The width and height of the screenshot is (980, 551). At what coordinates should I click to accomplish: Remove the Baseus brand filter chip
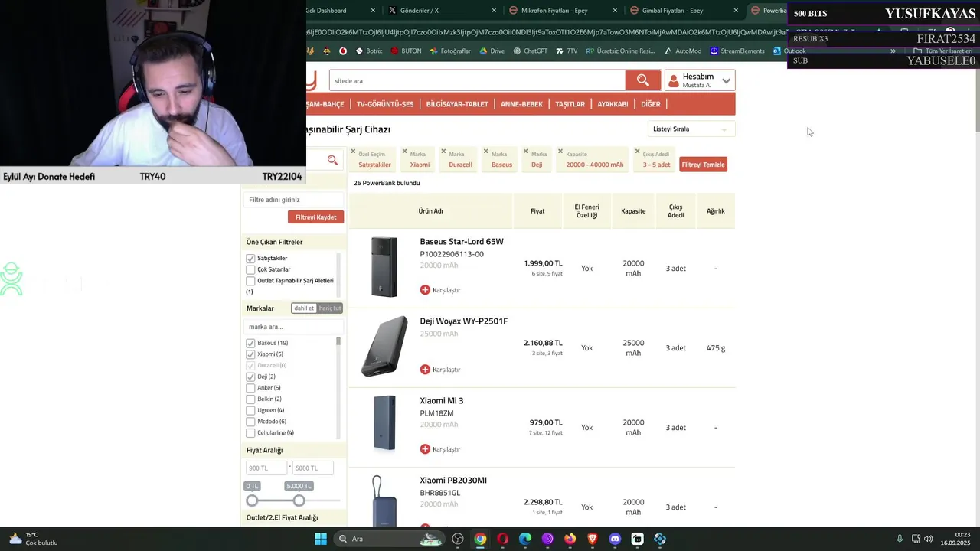coord(485,151)
